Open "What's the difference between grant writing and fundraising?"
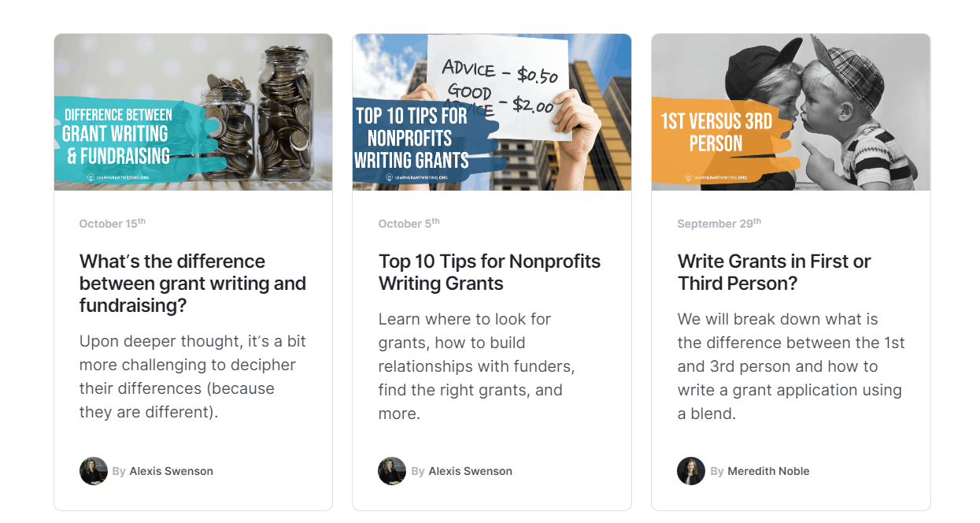Screen dimensions: 980x523 193,284
